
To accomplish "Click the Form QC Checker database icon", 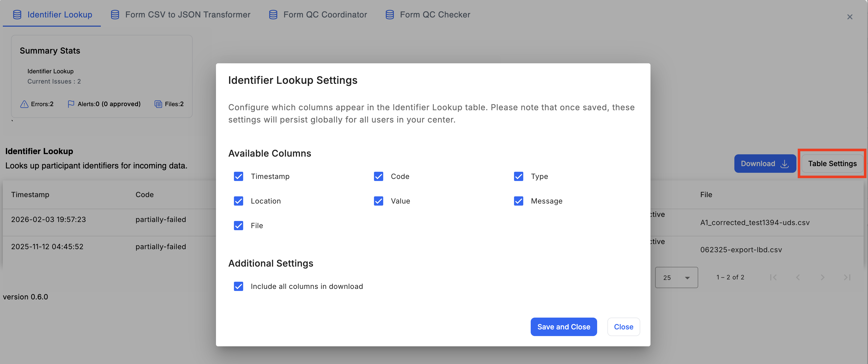I will point(390,14).
